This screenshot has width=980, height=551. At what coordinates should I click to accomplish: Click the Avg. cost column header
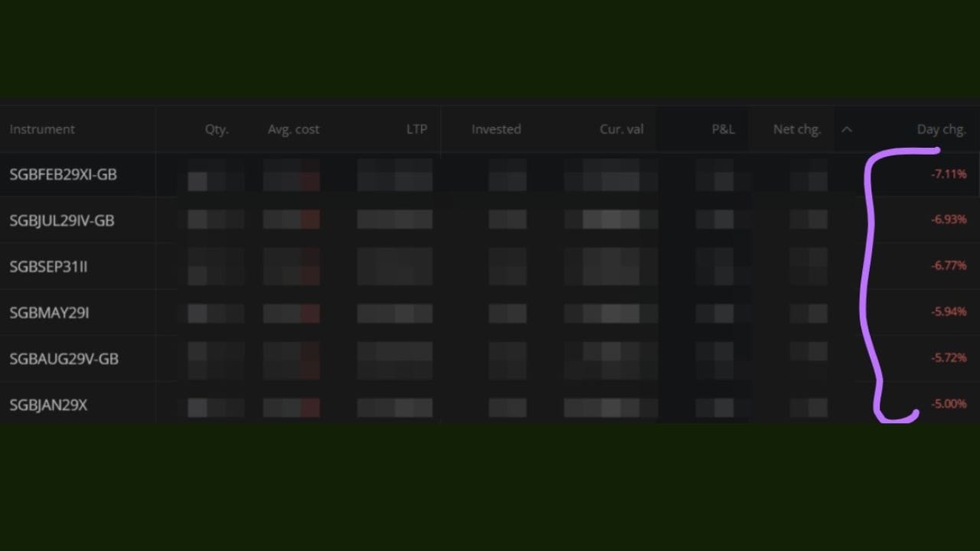293,129
